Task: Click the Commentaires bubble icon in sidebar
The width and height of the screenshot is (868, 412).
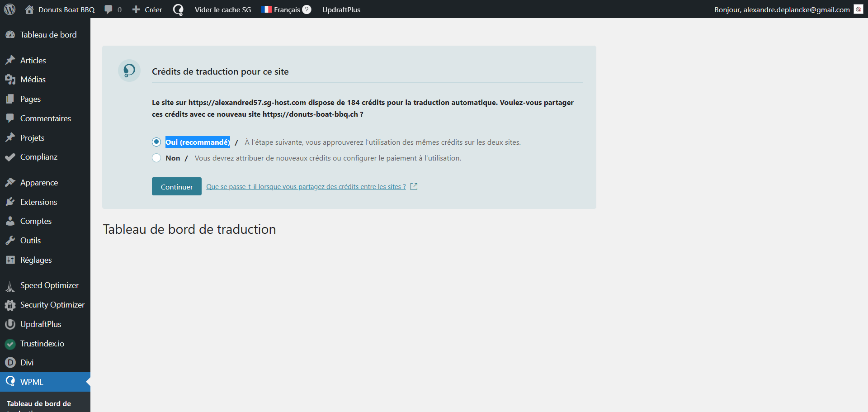Action: (x=10, y=118)
